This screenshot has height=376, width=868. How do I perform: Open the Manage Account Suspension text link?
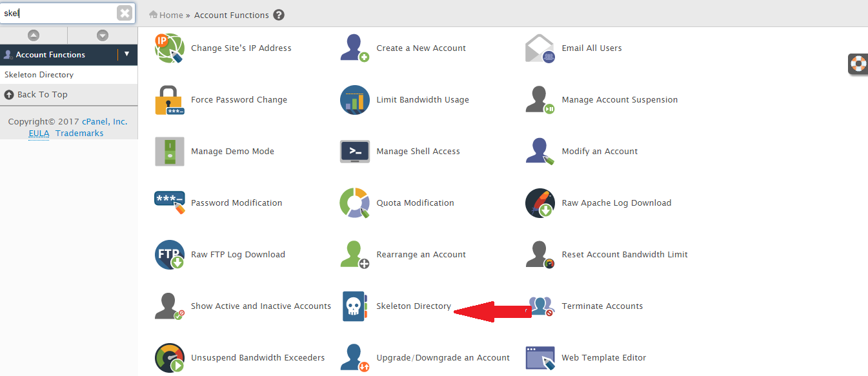(620, 100)
